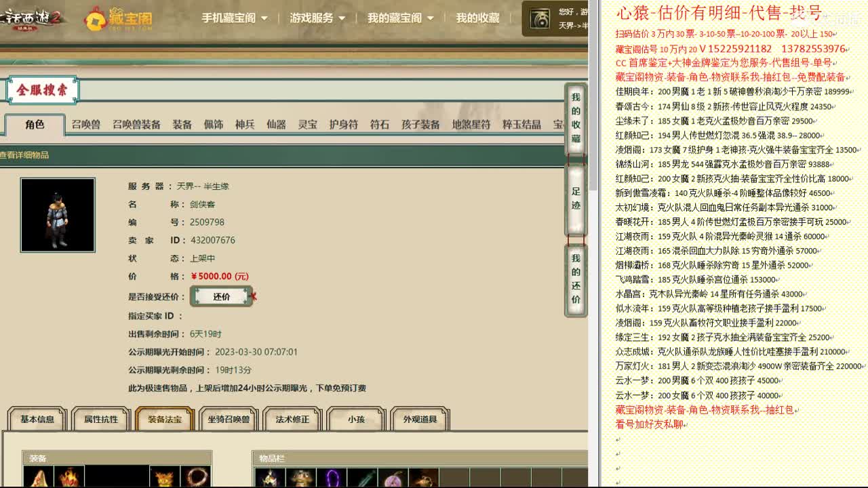The height and width of the screenshot is (488, 868).
Task: Click the user avatar icon in the header
Action: tap(540, 19)
